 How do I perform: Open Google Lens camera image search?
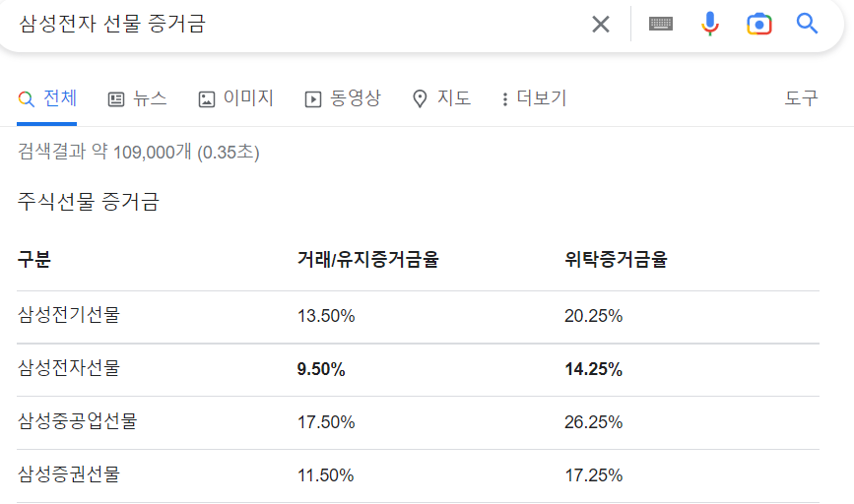[x=758, y=24]
